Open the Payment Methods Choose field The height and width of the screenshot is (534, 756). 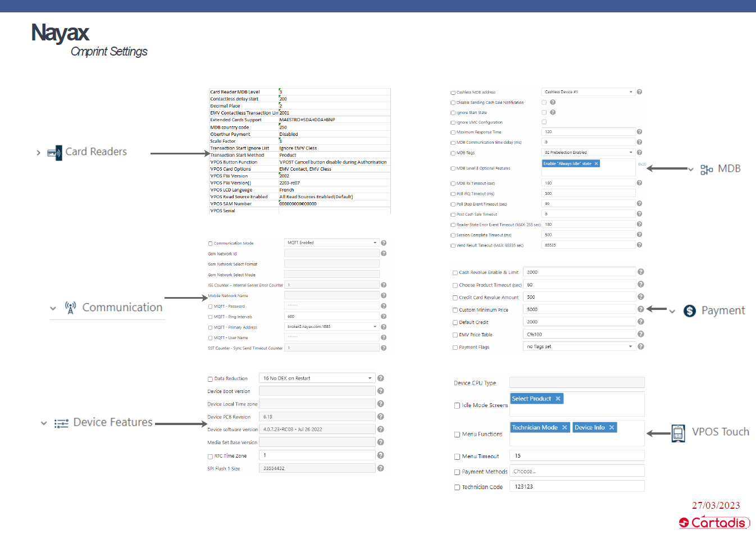pos(577,471)
